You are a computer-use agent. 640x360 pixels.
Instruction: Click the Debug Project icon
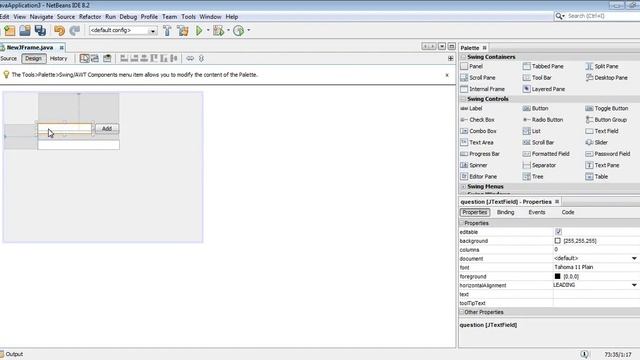point(219,31)
